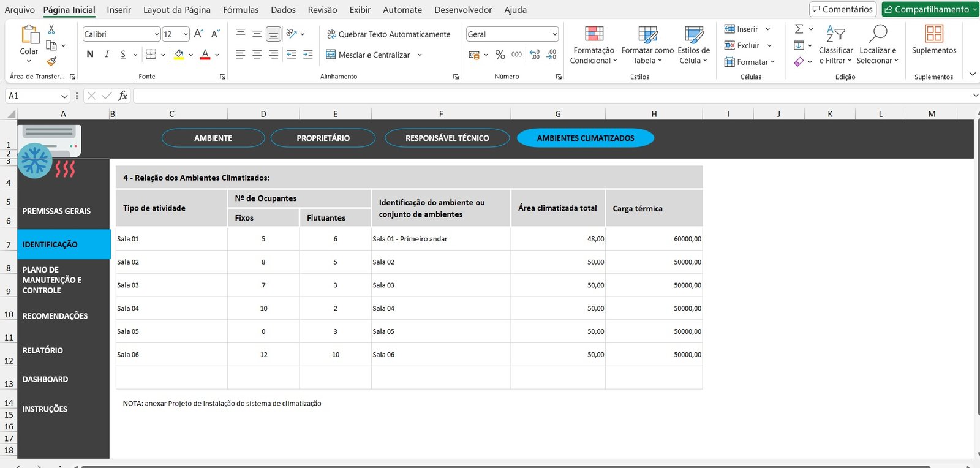The width and height of the screenshot is (980, 468).
Task: Click the accounting currency format icon
Action: click(x=474, y=55)
